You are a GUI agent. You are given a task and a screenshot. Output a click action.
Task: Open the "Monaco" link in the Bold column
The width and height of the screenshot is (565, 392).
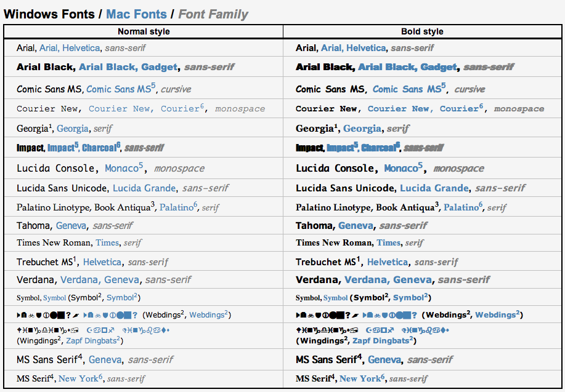click(401, 168)
